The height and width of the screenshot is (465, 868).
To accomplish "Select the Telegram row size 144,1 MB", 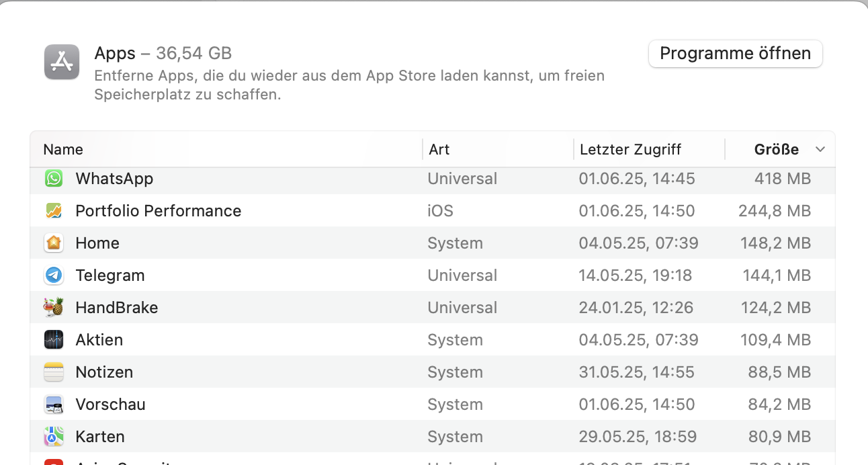I will coord(777,276).
